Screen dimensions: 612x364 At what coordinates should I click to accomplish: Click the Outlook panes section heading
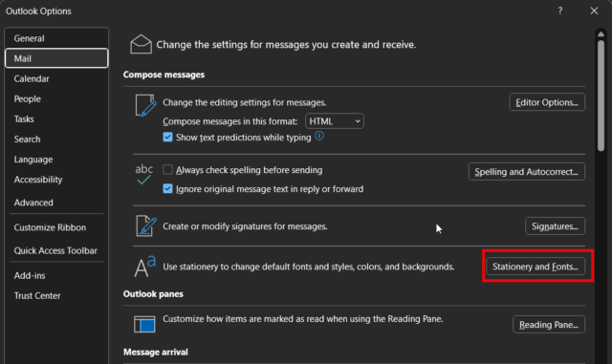click(153, 293)
